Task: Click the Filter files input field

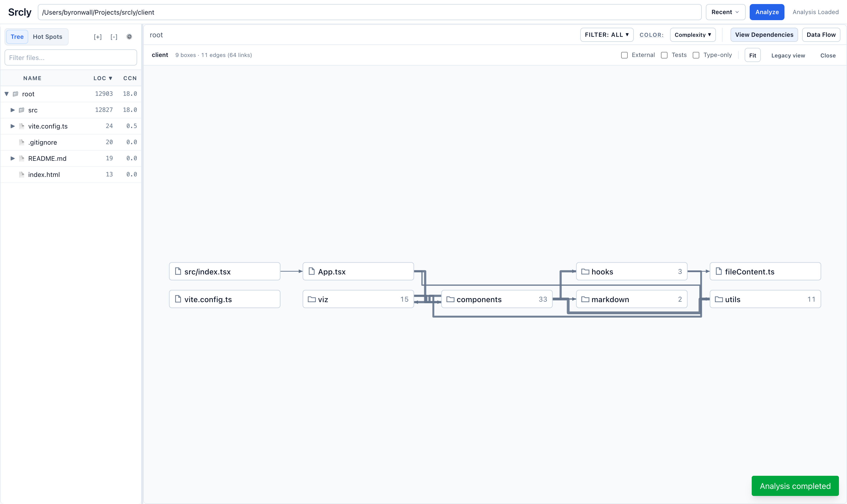Action: click(71, 58)
